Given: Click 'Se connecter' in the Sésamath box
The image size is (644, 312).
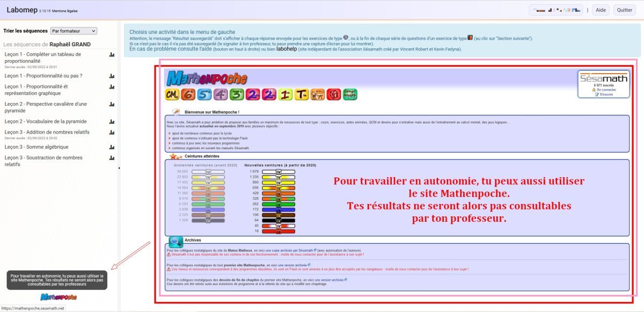Looking at the screenshot, I should pyautogui.click(x=606, y=90).
